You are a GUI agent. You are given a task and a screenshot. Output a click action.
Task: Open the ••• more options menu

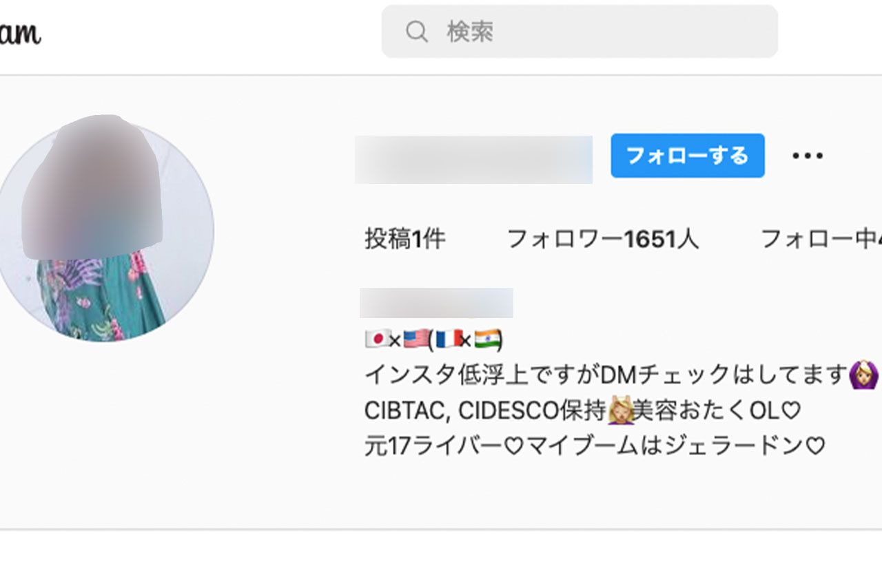point(807,156)
